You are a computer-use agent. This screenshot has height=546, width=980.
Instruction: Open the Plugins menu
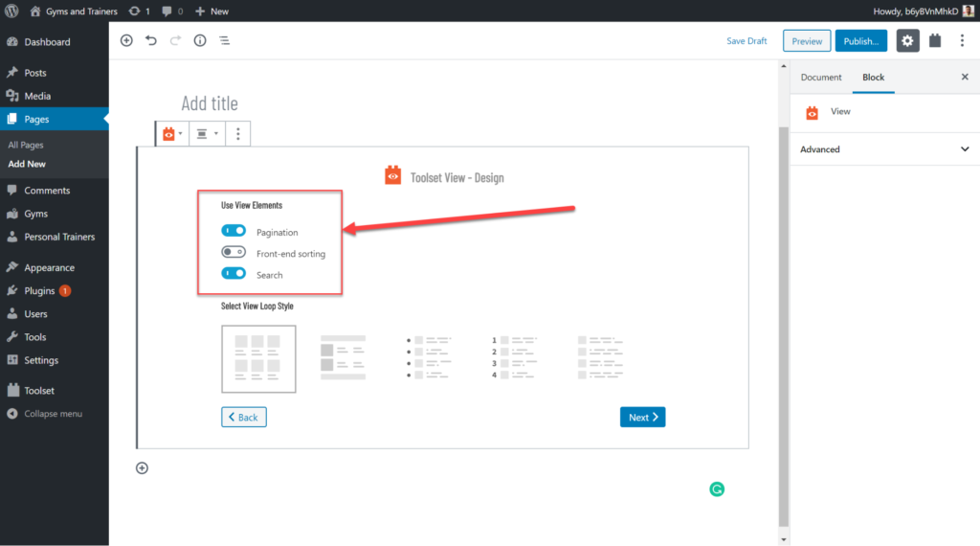55,290
